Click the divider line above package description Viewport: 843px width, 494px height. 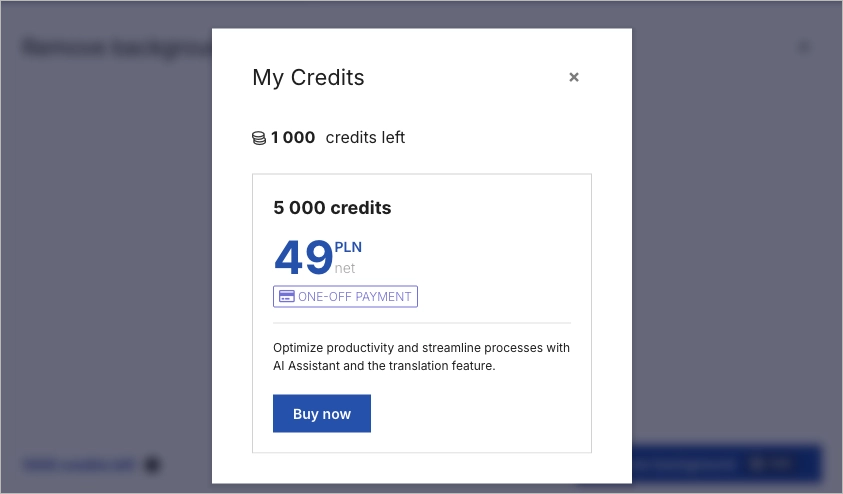tap(421, 323)
